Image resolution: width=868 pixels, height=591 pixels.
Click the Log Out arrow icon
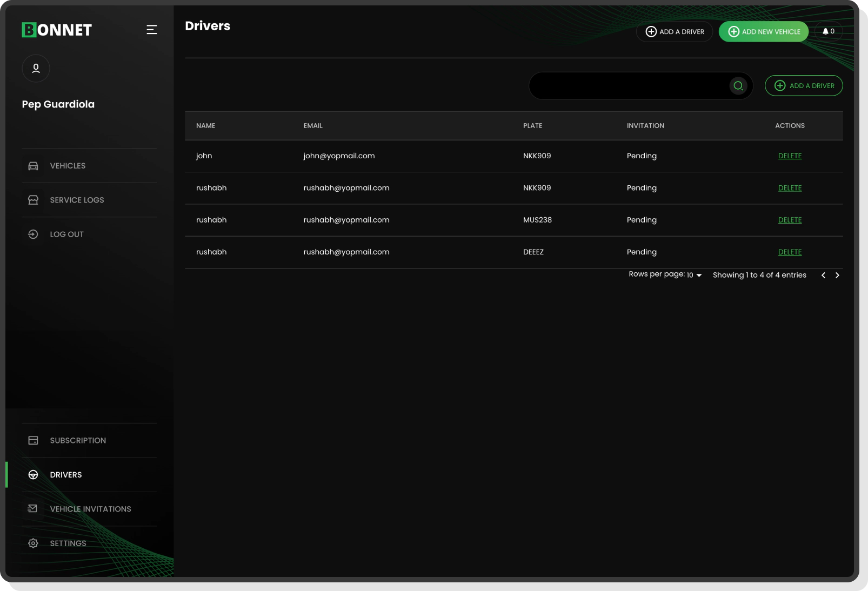coord(33,234)
